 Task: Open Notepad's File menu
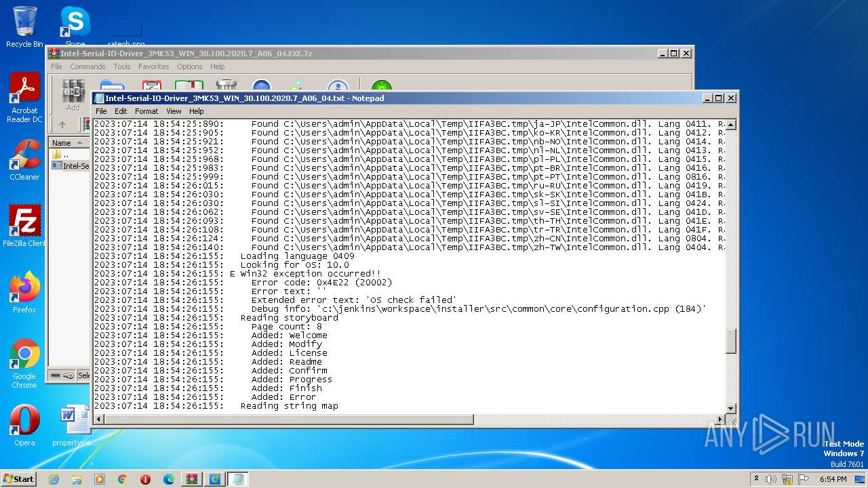tap(101, 111)
